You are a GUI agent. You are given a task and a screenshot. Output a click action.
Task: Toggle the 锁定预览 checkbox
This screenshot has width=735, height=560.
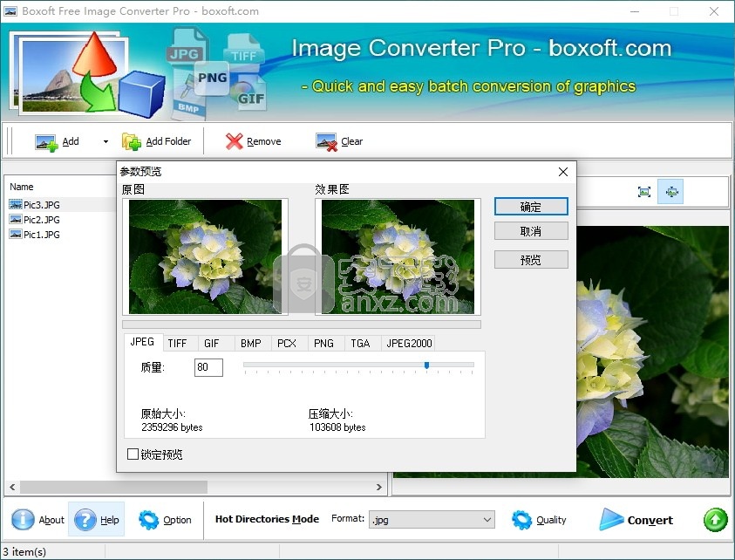[133, 454]
